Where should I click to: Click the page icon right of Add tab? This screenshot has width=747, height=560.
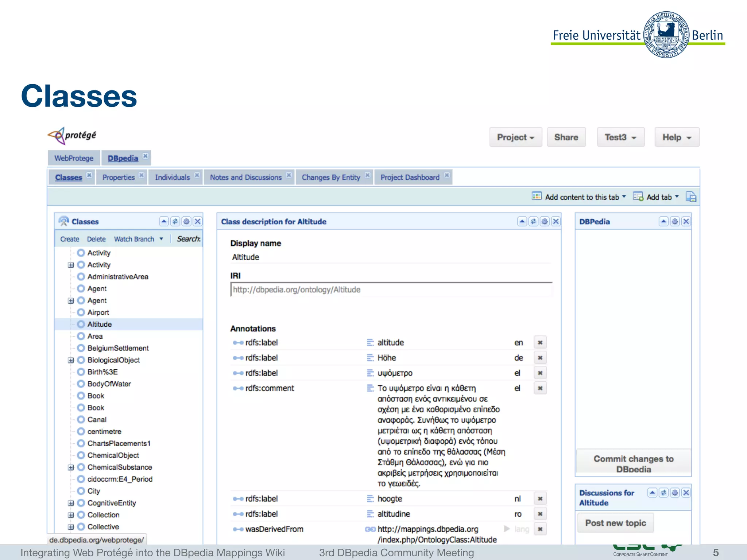click(x=691, y=197)
